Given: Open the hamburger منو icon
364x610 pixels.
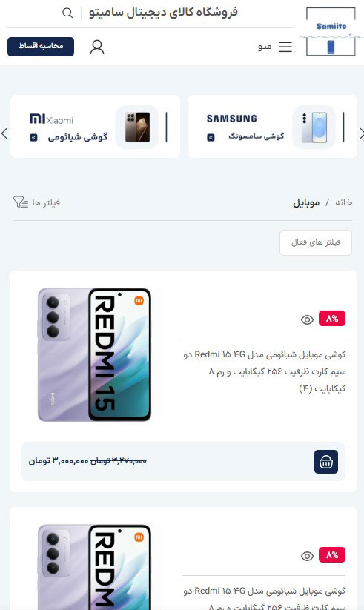Looking at the screenshot, I should point(285,47).
